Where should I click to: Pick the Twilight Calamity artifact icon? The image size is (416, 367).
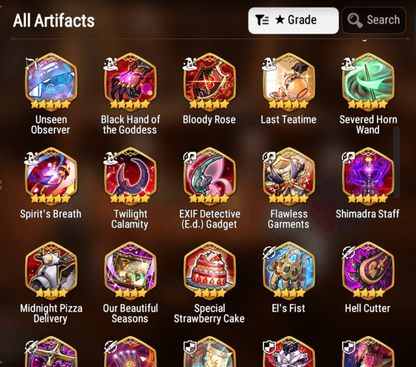(x=130, y=176)
